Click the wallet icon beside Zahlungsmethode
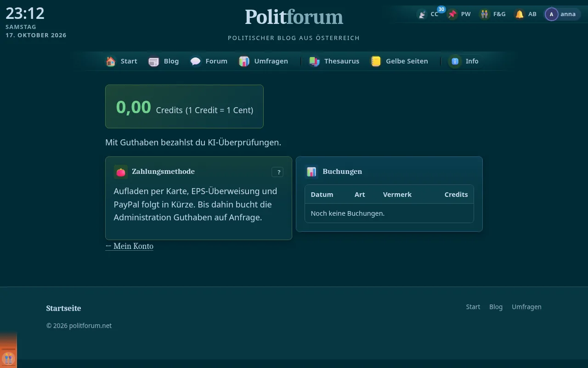The height and width of the screenshot is (368, 588). 121,172
